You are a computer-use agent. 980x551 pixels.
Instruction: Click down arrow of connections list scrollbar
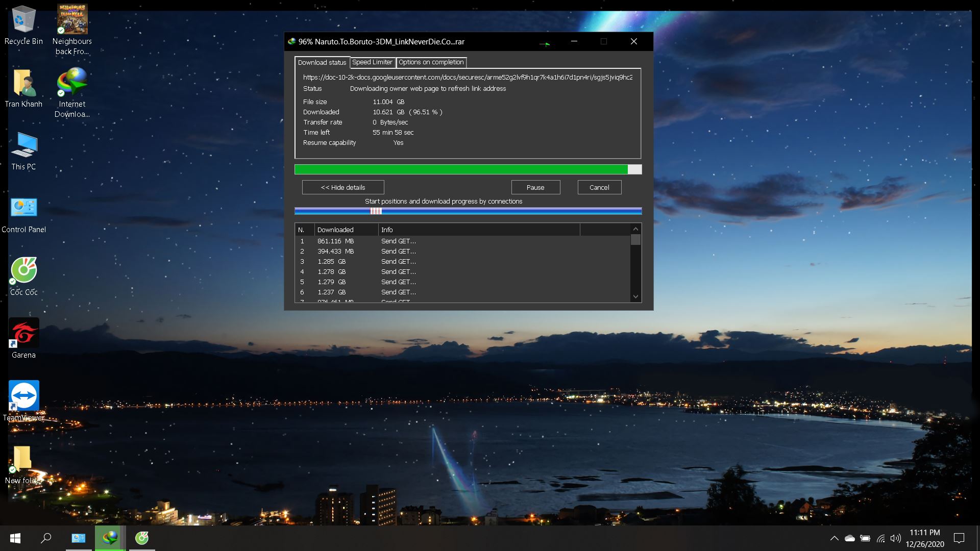tap(635, 296)
